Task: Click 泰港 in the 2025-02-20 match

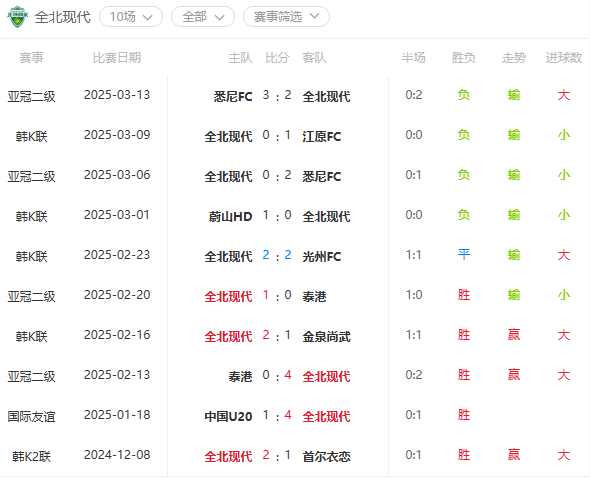Action: coord(315,297)
